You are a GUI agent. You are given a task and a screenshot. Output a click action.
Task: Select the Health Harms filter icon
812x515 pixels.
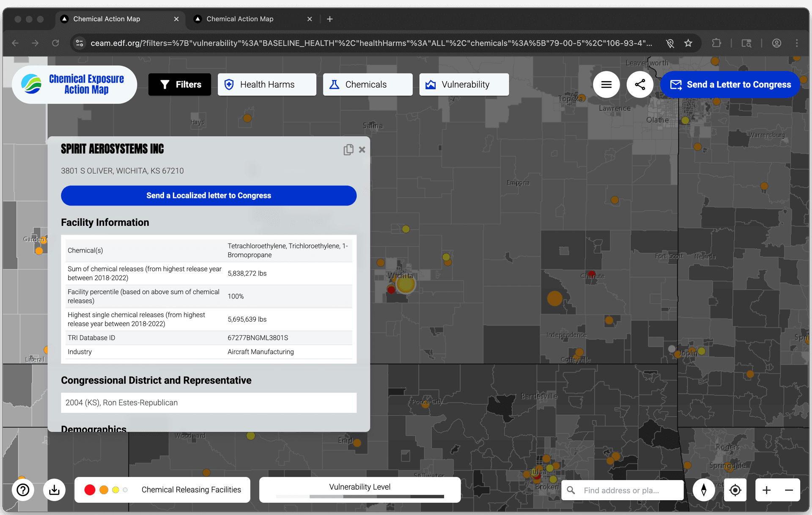click(x=228, y=84)
